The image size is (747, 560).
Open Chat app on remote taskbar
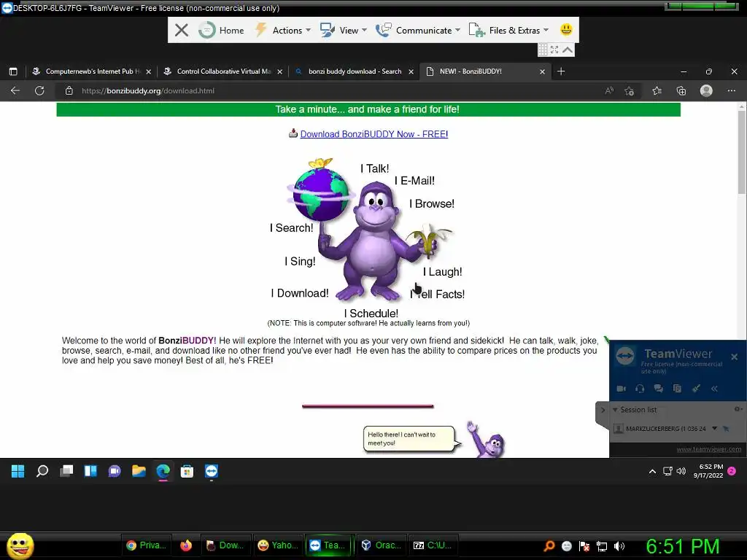click(x=115, y=471)
